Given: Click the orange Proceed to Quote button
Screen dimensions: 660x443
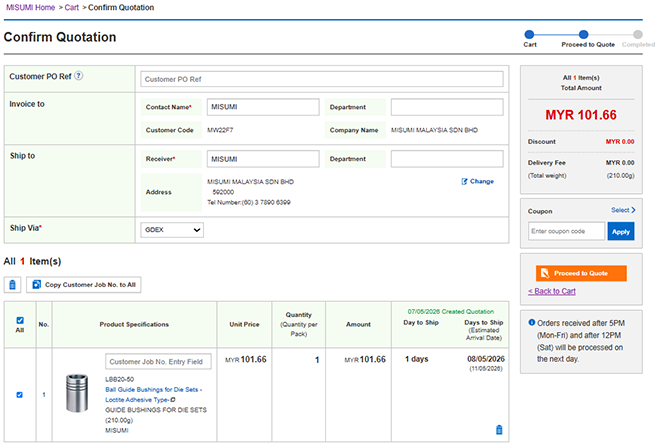Looking at the screenshot, I should coord(581,273).
